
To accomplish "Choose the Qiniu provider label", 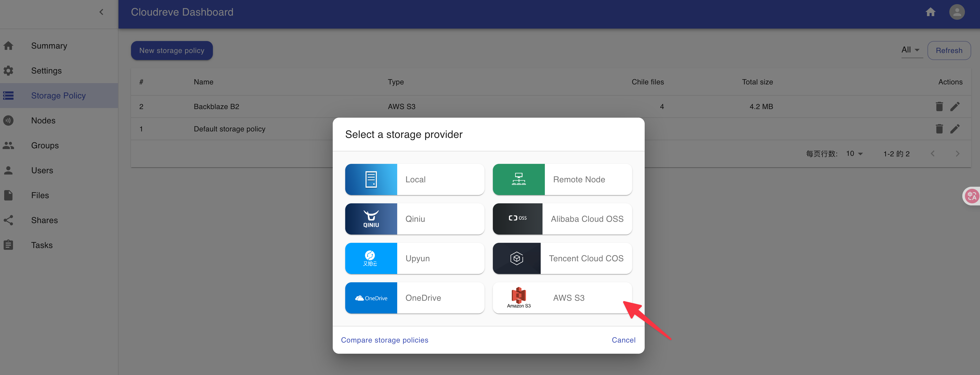I will pos(415,219).
